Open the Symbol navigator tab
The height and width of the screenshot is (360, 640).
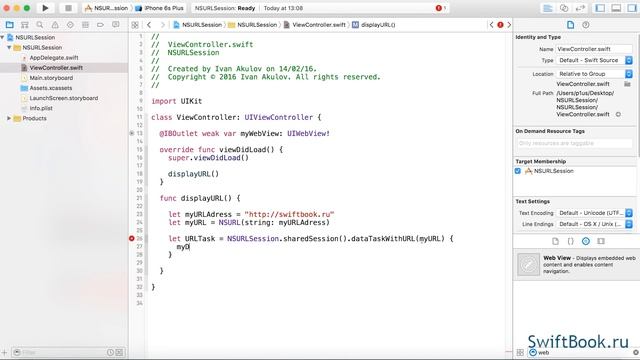point(24,25)
